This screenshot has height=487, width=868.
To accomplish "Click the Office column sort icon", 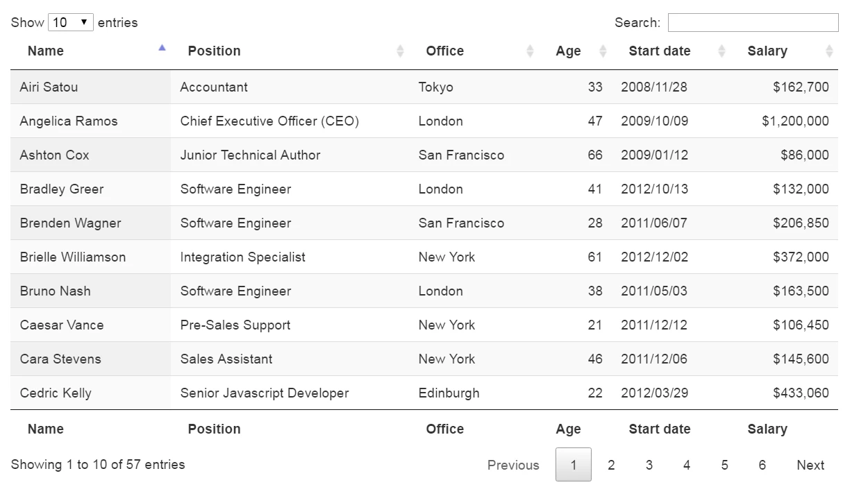I will click(x=530, y=51).
